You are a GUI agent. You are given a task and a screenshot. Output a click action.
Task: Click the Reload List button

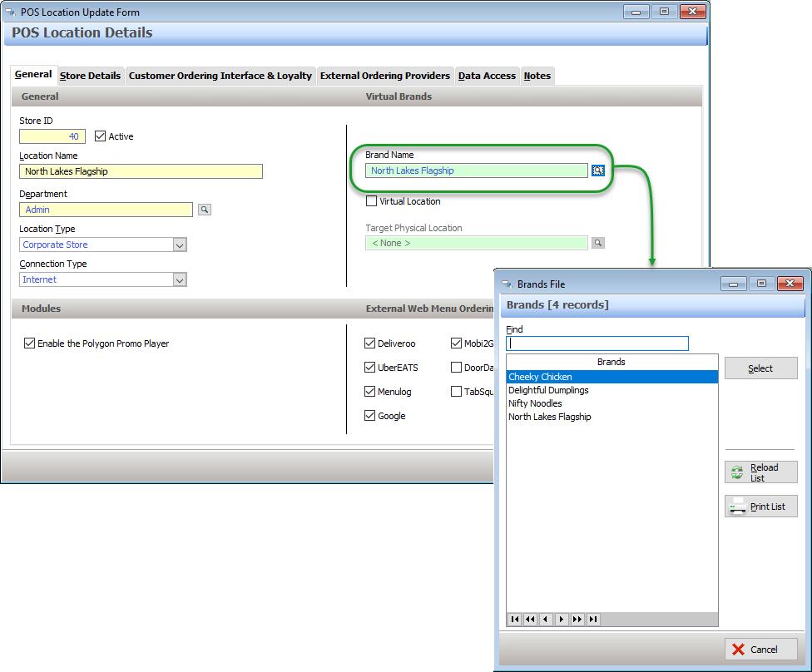pyautogui.click(x=760, y=472)
